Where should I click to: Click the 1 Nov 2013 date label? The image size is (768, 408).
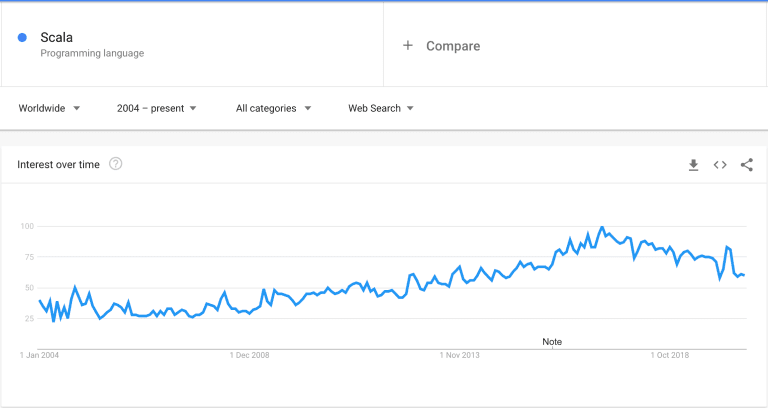459,355
